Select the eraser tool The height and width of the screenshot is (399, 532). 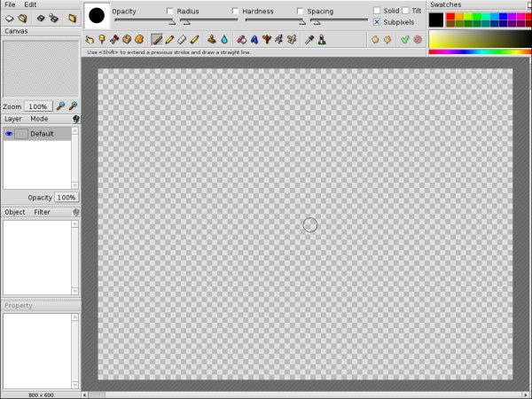pyautogui.click(x=182, y=40)
